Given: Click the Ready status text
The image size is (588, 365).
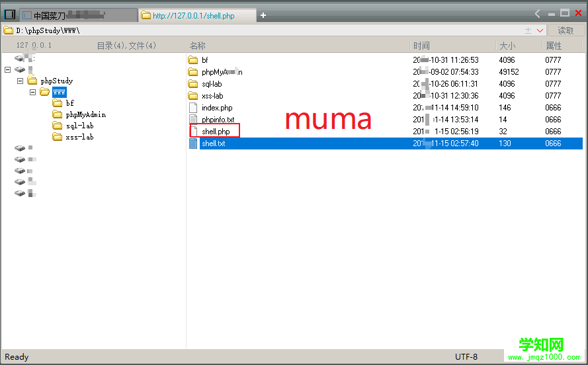Looking at the screenshot, I should (x=17, y=357).
